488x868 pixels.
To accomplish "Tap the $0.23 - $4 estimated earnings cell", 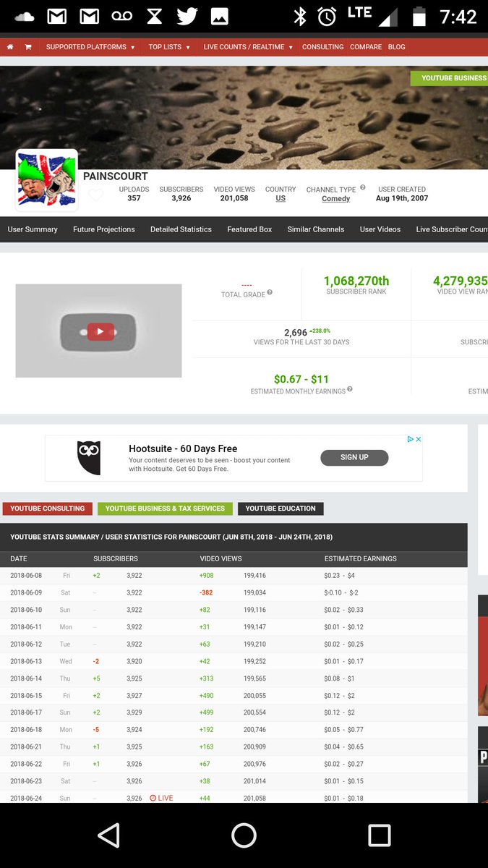I will [340, 576].
